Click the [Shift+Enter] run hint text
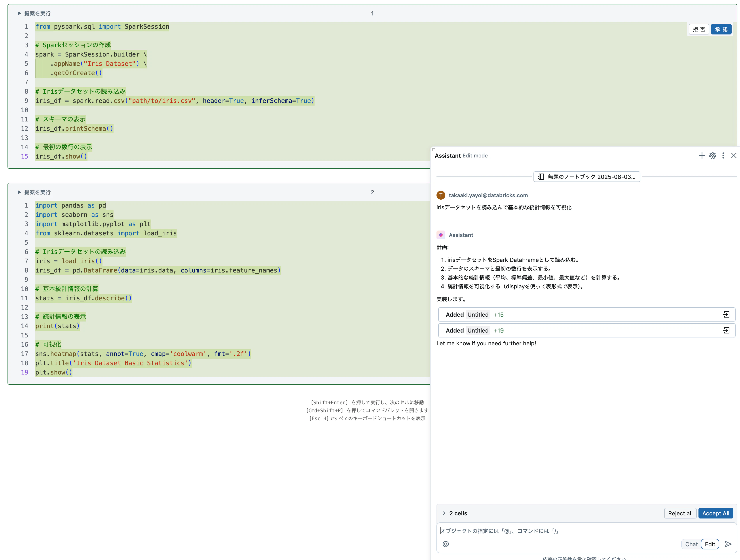This screenshot has height=560, width=740. (367, 403)
